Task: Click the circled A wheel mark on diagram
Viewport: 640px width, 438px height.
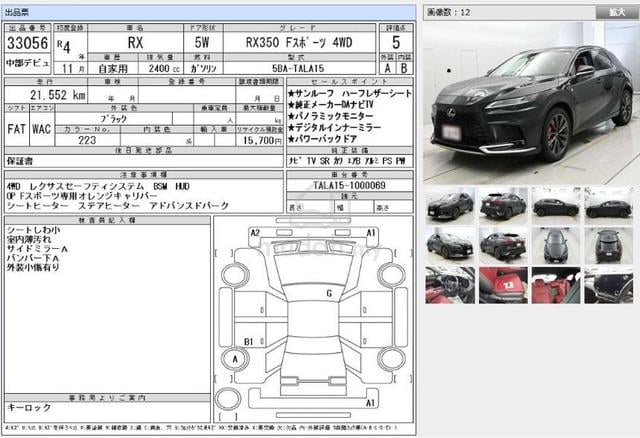Action: (x=235, y=359)
